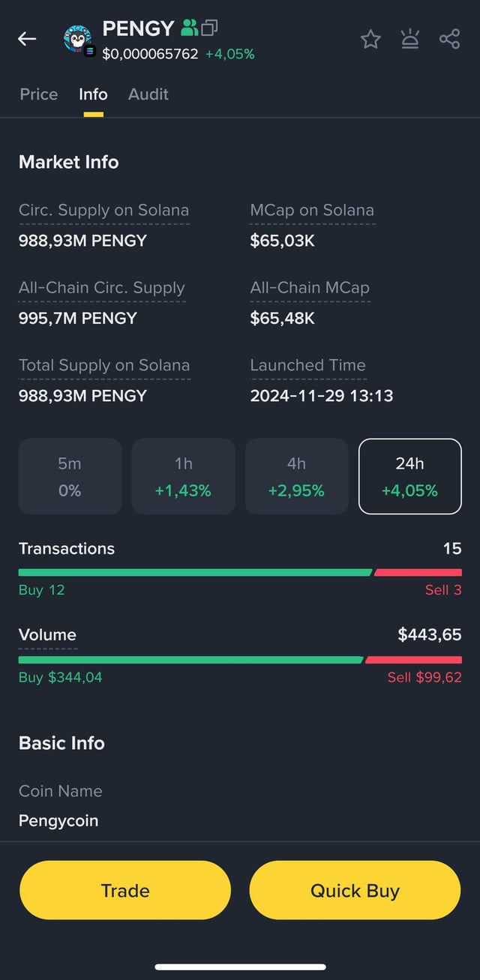Select the 1h timeframe

[183, 476]
